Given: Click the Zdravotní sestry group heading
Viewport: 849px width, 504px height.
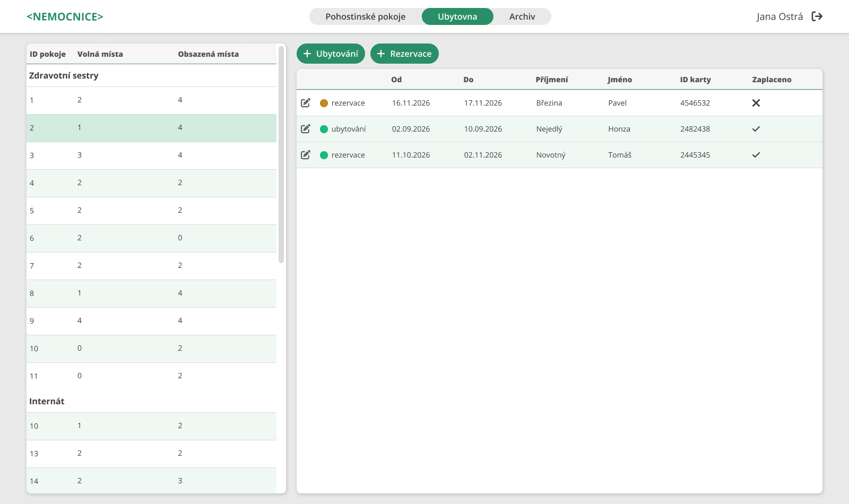Looking at the screenshot, I should (64, 75).
